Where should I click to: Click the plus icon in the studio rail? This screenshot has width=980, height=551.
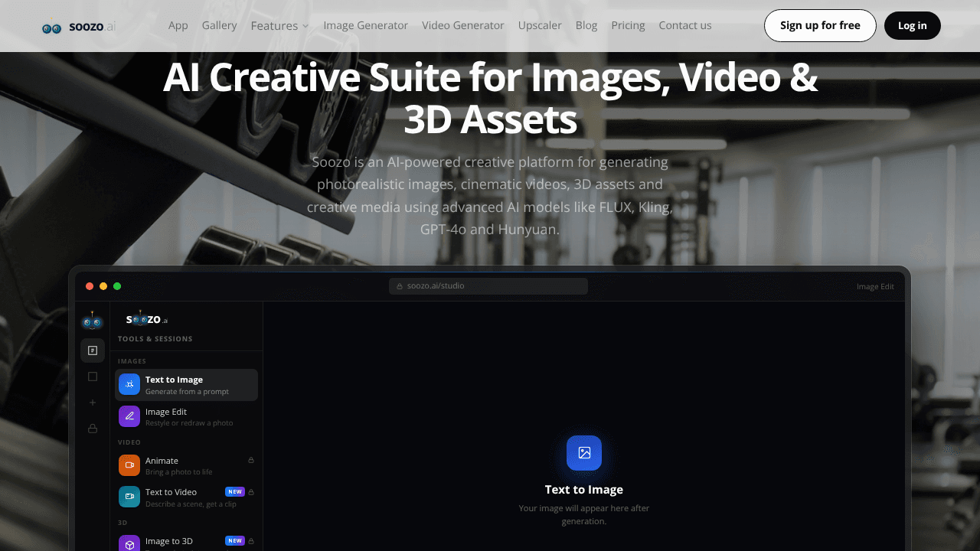tap(93, 403)
